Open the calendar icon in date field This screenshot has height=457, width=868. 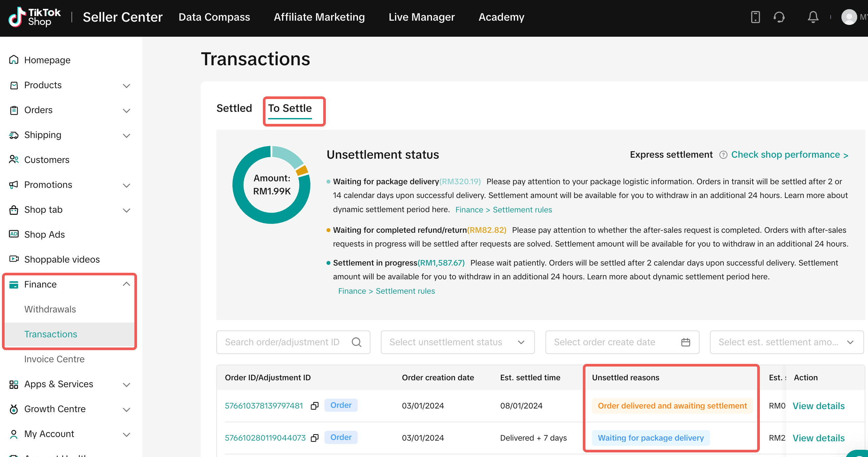point(685,342)
